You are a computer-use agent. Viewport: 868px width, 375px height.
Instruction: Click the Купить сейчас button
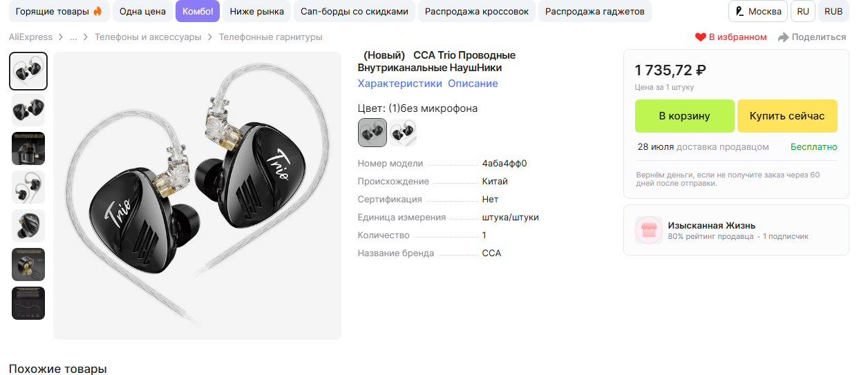pos(787,116)
